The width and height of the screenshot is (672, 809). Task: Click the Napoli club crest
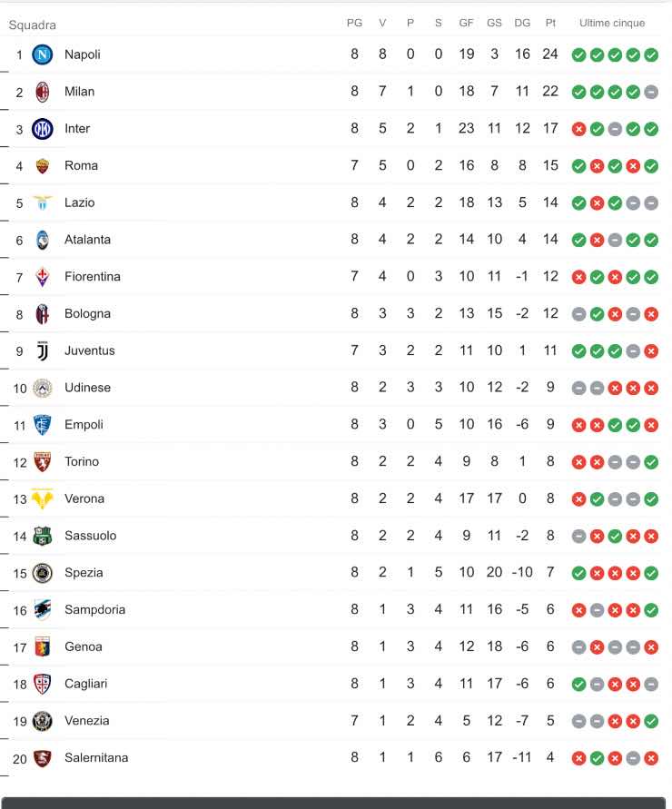43,54
